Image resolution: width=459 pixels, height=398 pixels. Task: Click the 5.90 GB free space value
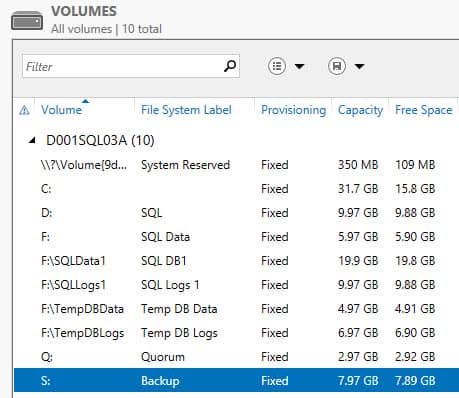pyautogui.click(x=415, y=237)
